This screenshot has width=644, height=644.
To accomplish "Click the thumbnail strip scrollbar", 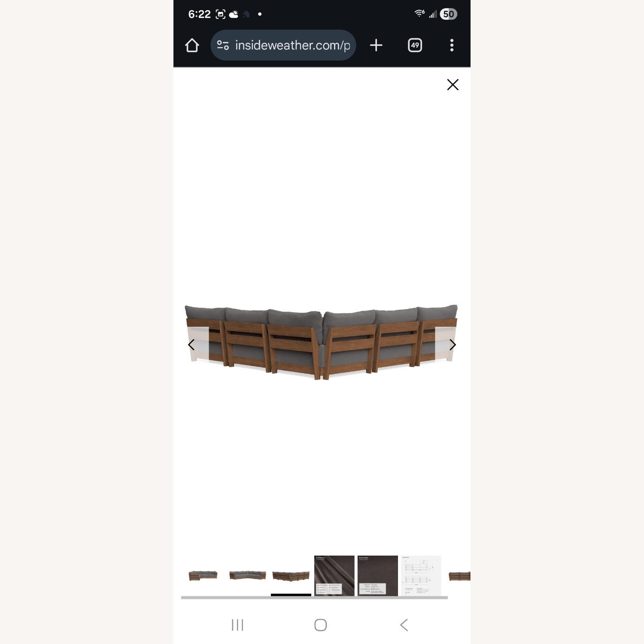I will 314,597.
